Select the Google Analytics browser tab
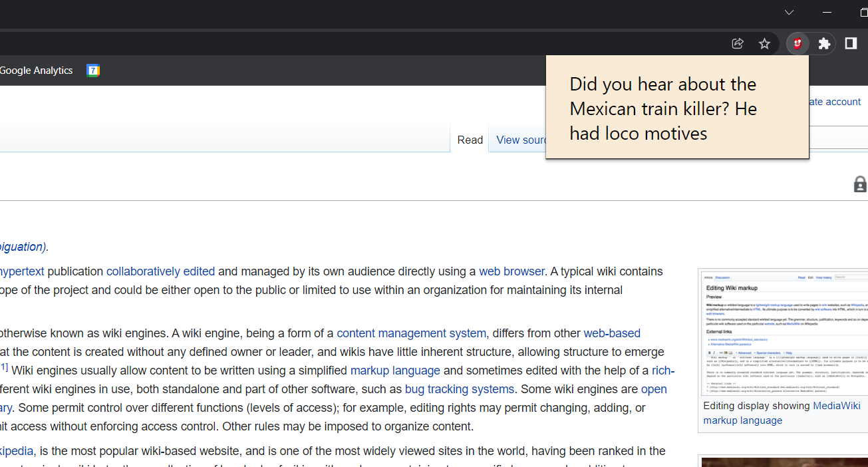 (37, 70)
